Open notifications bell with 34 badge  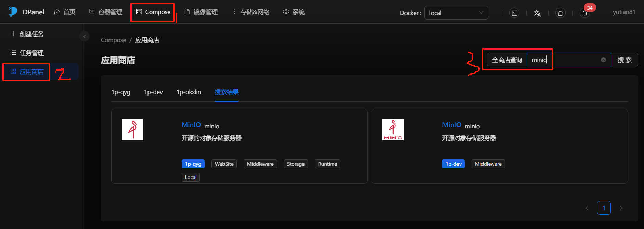tap(585, 13)
